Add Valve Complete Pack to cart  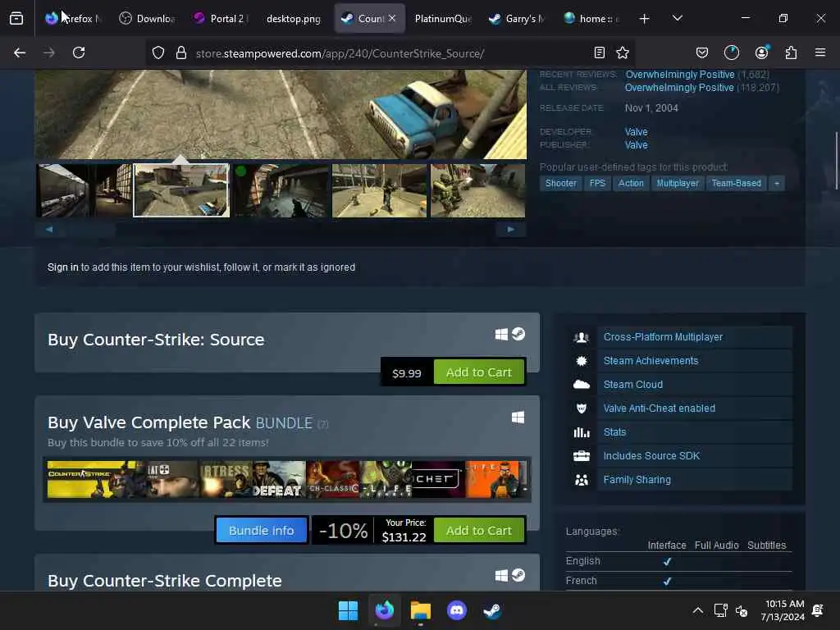click(x=479, y=531)
